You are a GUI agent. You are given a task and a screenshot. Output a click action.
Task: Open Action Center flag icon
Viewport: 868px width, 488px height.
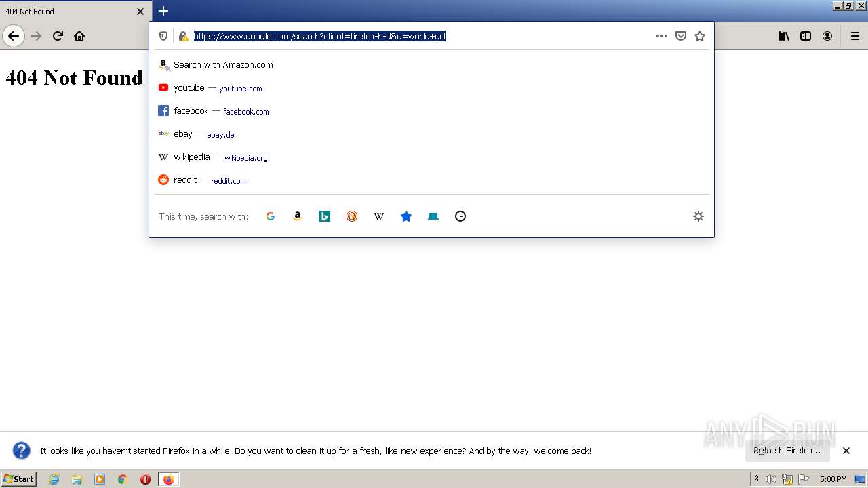point(804,479)
